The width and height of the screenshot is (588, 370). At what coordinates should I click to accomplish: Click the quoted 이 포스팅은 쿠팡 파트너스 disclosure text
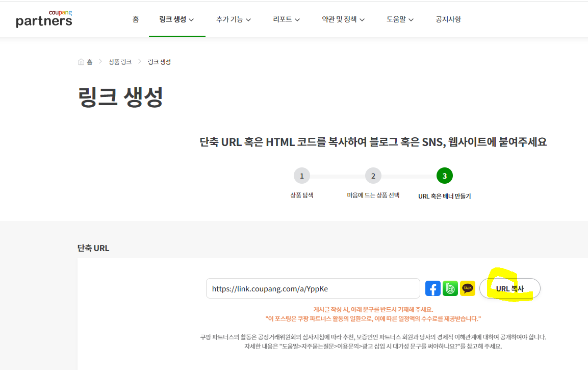point(373,318)
